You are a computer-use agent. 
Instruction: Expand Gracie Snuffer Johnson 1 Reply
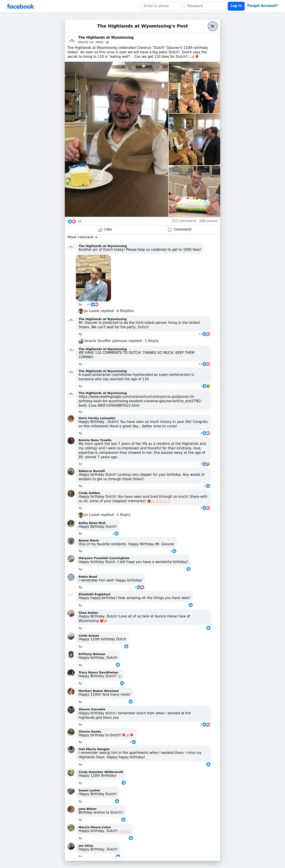pyautogui.click(x=121, y=341)
